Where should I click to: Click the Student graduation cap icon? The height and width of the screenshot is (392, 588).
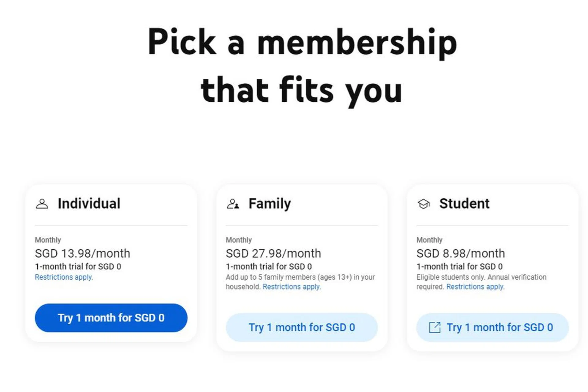point(424,204)
